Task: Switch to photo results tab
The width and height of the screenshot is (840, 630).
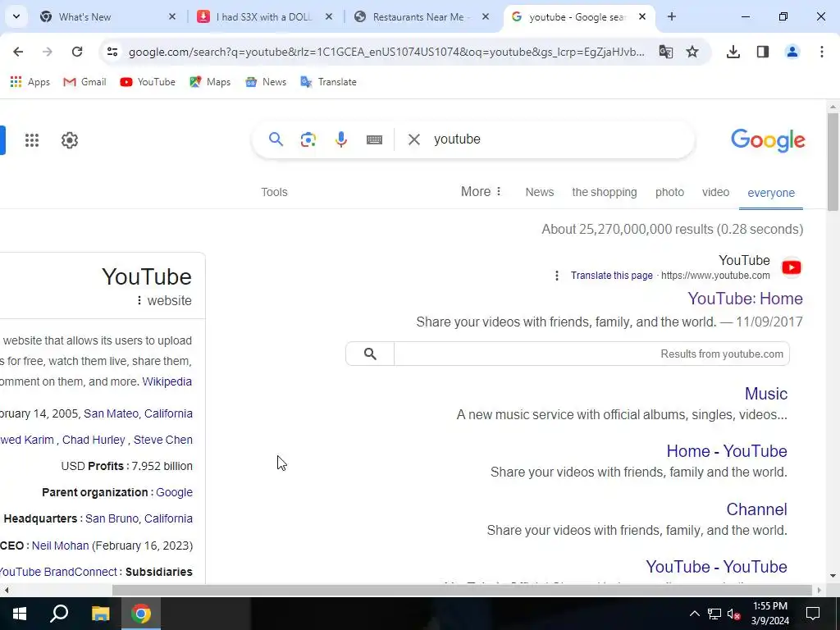Action: click(x=669, y=192)
